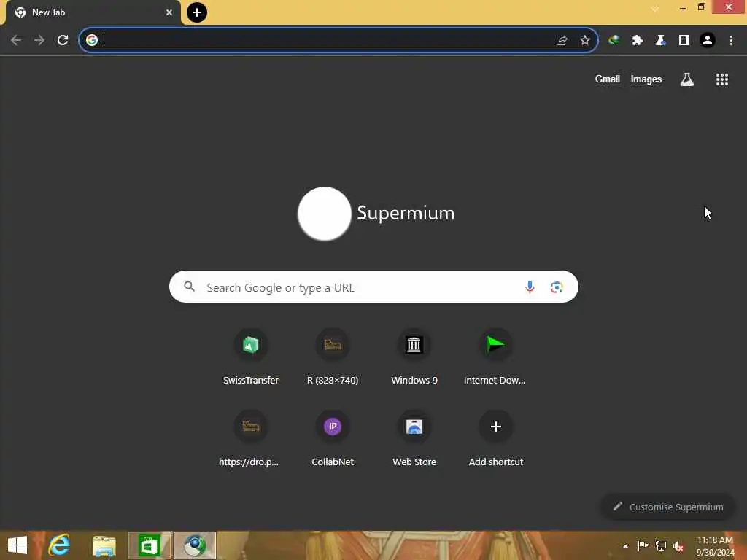This screenshot has height=560, width=747.
Task: Click the white Supermium logo circle
Action: coord(325,214)
